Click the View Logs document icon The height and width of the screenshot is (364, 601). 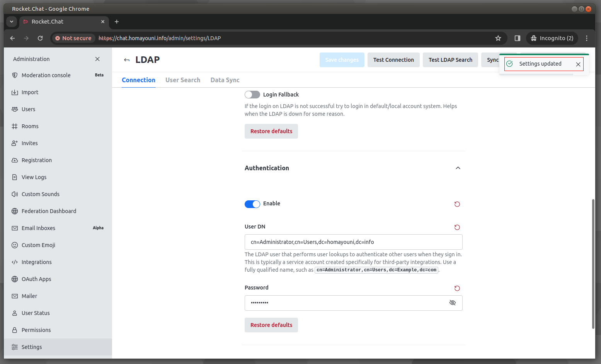coord(15,177)
